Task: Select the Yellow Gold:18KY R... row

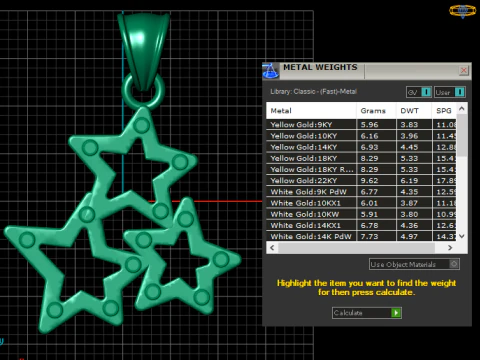Action: 361,169
